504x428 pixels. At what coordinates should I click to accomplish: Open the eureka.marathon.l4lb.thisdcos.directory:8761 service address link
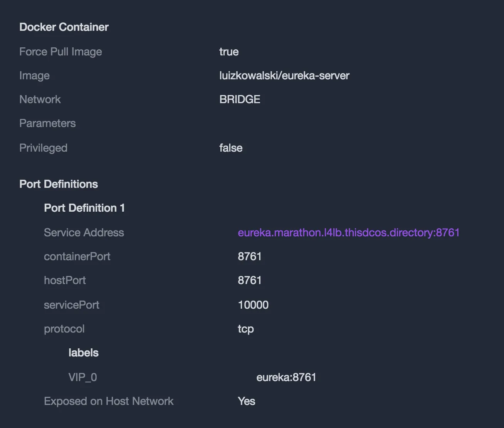click(x=349, y=232)
